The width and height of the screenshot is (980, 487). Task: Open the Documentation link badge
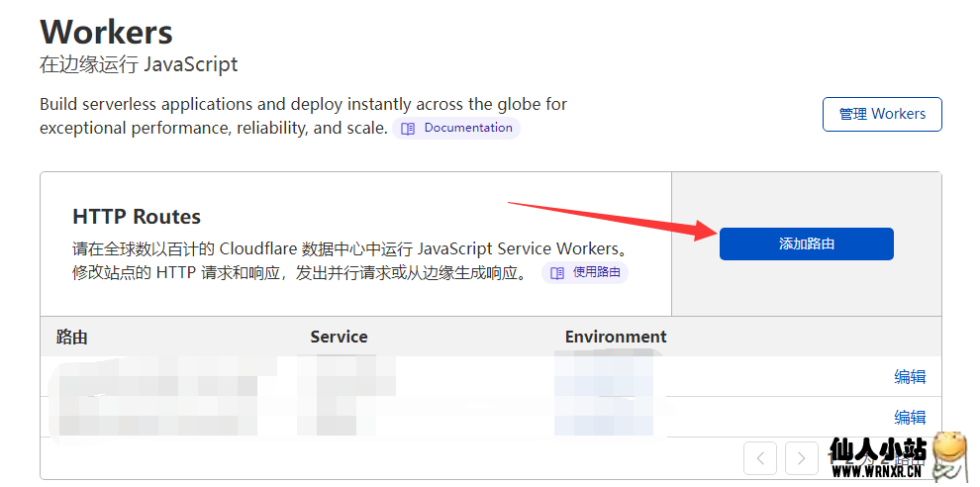tap(456, 128)
